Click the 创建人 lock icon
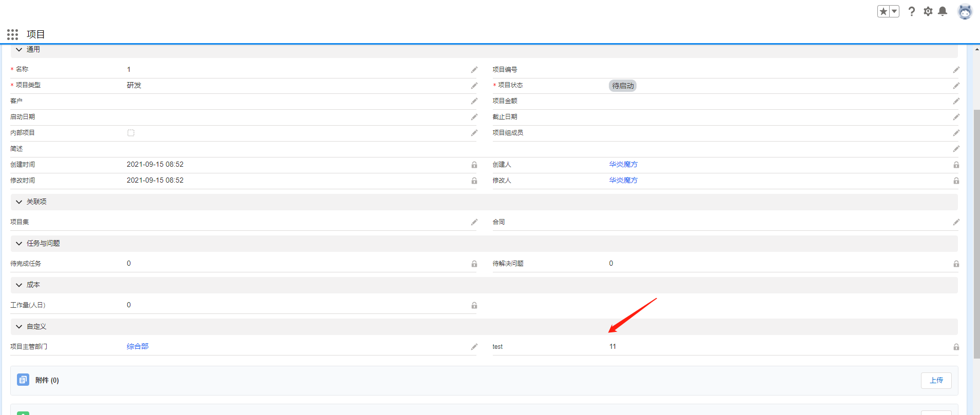The width and height of the screenshot is (980, 415). tap(956, 165)
